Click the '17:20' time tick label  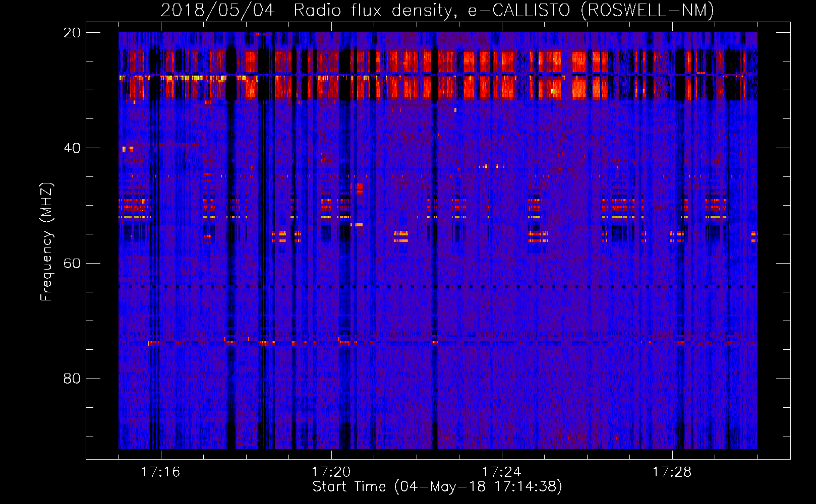pos(331,472)
